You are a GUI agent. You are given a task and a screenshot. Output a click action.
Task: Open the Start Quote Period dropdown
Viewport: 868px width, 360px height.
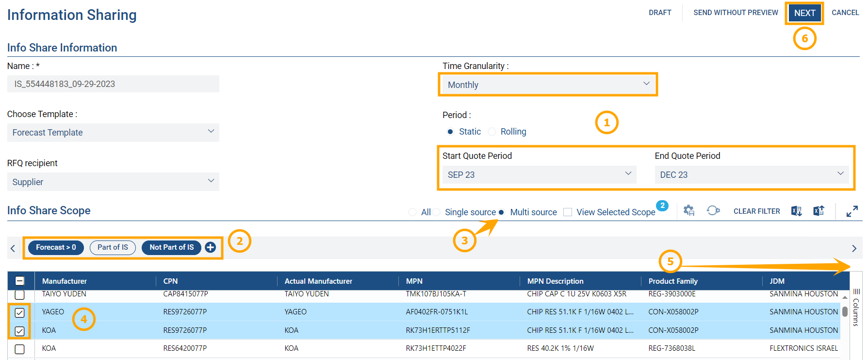(x=539, y=174)
